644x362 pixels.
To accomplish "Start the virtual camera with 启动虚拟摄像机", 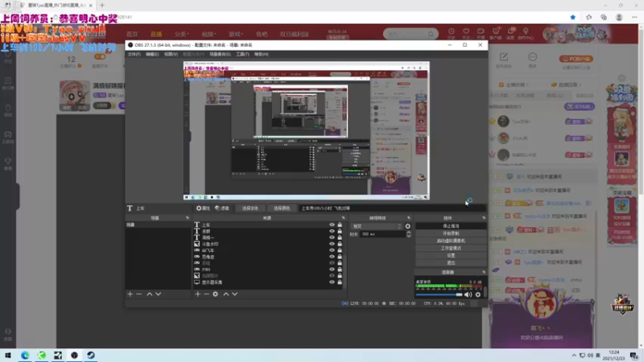I will point(451,241).
